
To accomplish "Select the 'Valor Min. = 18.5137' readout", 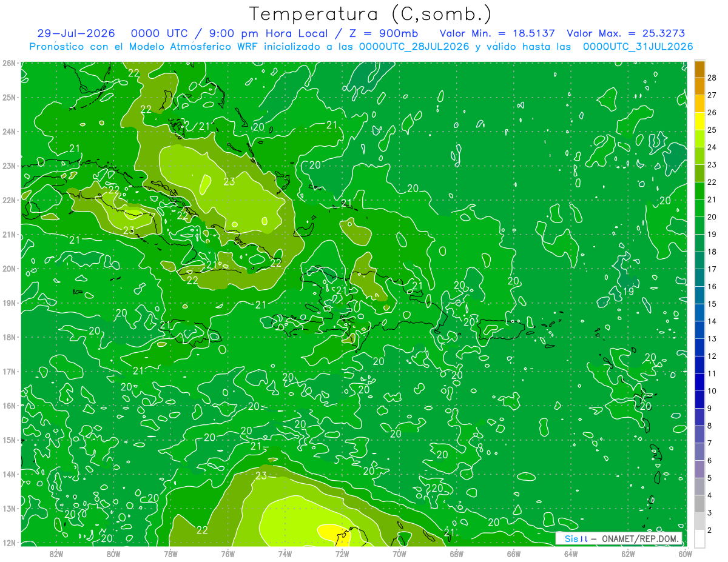I will click(497, 33).
